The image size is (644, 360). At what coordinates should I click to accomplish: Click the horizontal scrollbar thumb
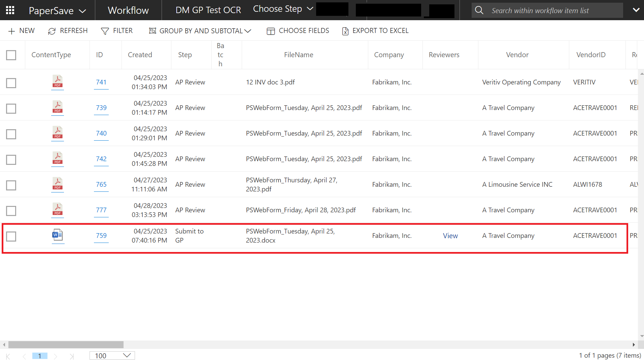click(66, 345)
